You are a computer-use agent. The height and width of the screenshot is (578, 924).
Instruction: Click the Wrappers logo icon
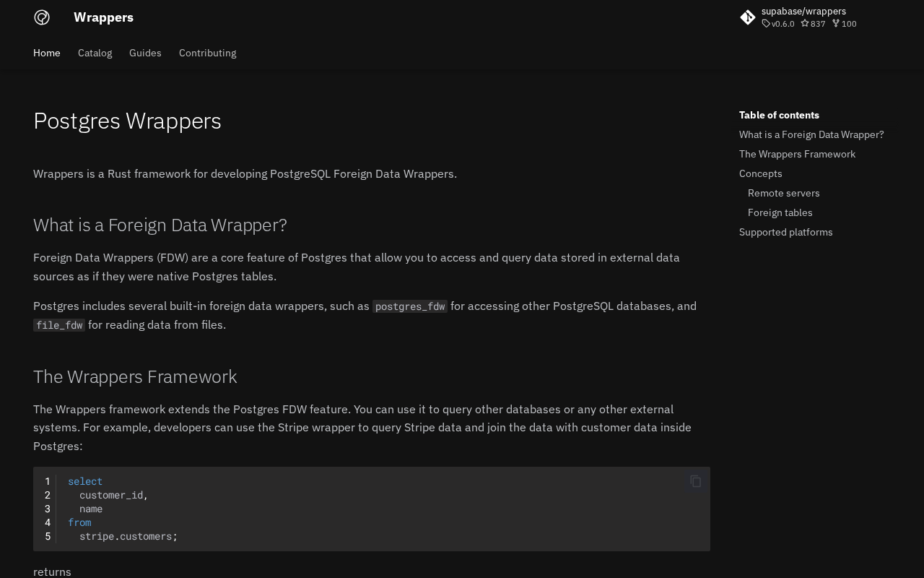tap(42, 17)
